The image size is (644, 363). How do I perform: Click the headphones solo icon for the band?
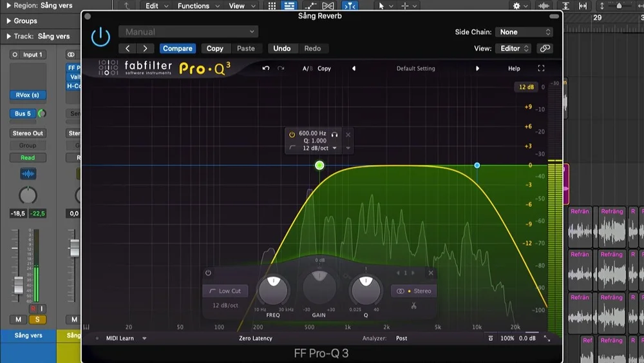pos(335,134)
